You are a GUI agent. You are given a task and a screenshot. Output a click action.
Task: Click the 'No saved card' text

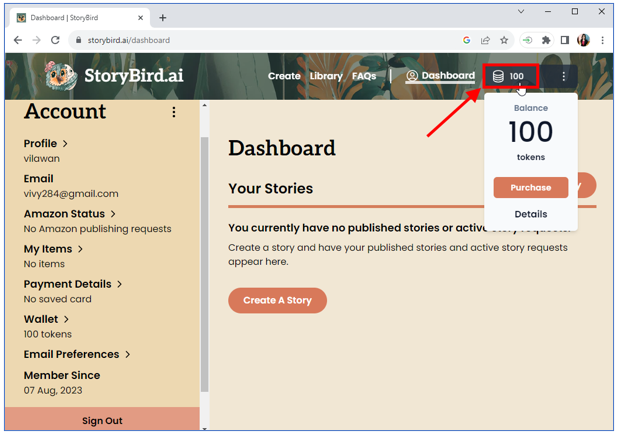[x=58, y=299]
